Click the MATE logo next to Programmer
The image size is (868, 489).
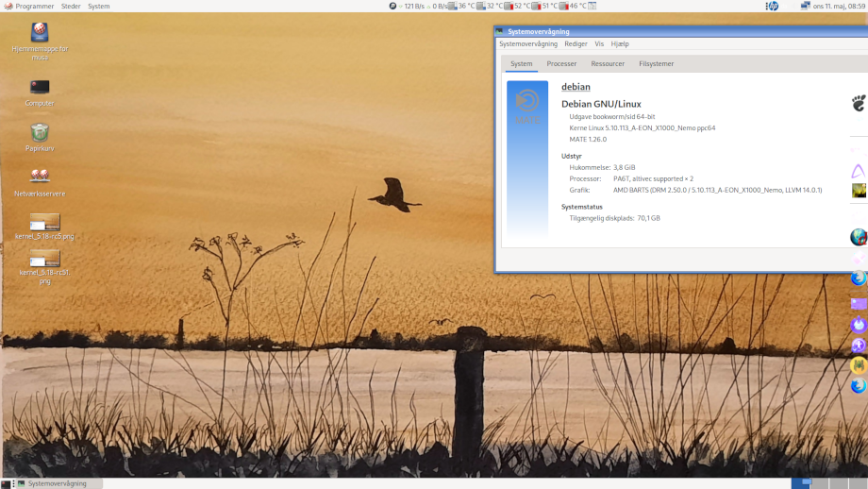(8, 6)
